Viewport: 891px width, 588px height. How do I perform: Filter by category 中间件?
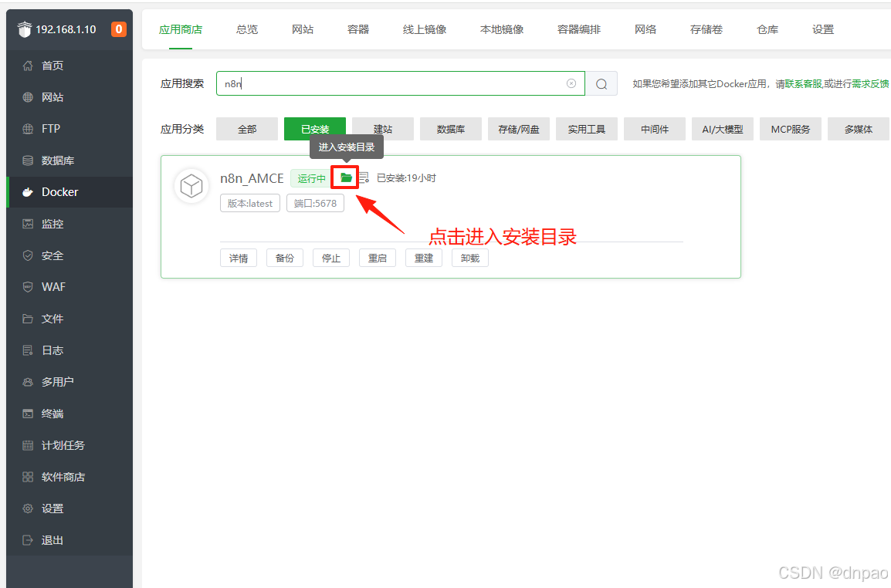click(x=655, y=129)
